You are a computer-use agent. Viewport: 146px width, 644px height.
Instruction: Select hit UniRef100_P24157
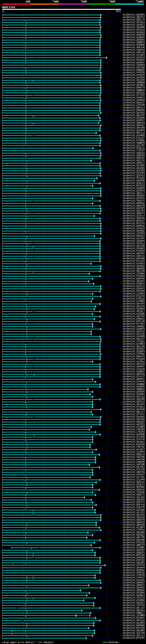(134, 178)
